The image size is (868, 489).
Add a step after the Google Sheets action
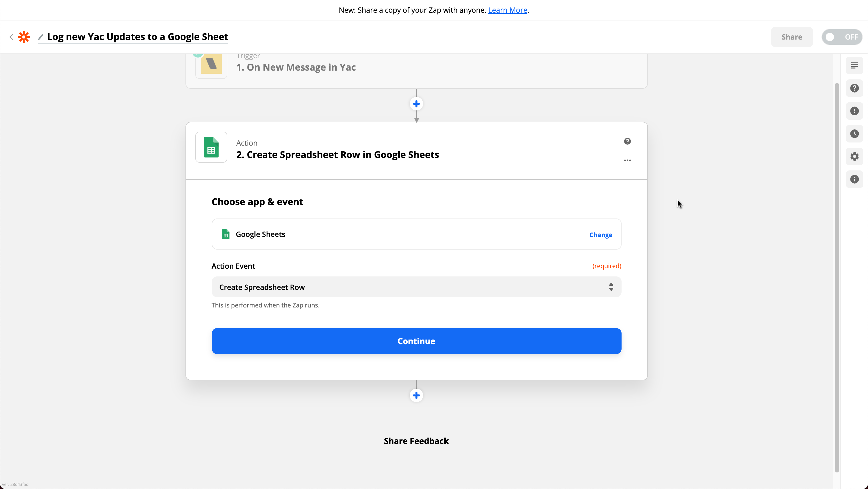click(416, 395)
